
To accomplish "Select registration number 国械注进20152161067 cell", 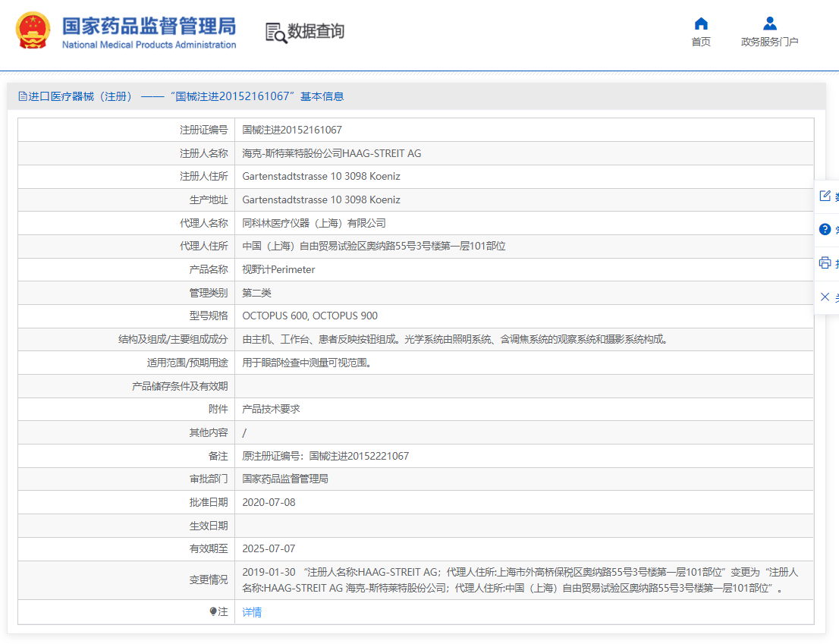I will coord(292,130).
